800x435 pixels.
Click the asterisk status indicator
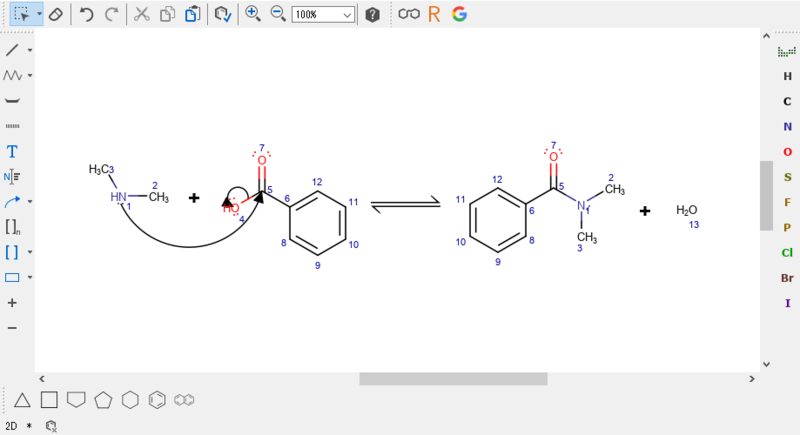pos(29,426)
